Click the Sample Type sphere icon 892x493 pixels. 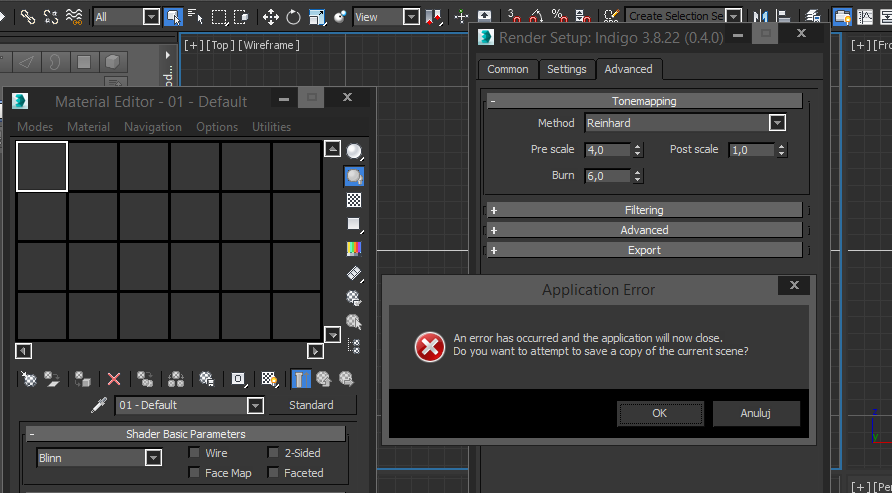(x=354, y=152)
